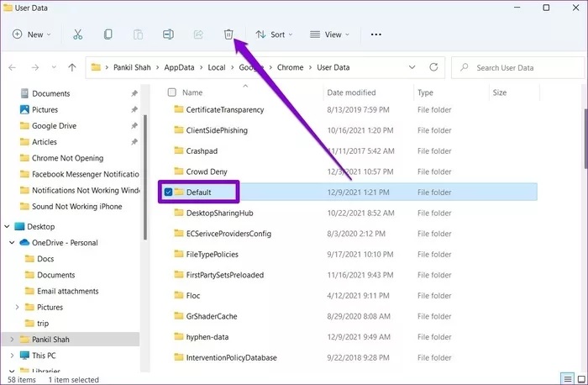Click the Rename icon in toolbar
This screenshot has width=588, height=385.
[168, 34]
